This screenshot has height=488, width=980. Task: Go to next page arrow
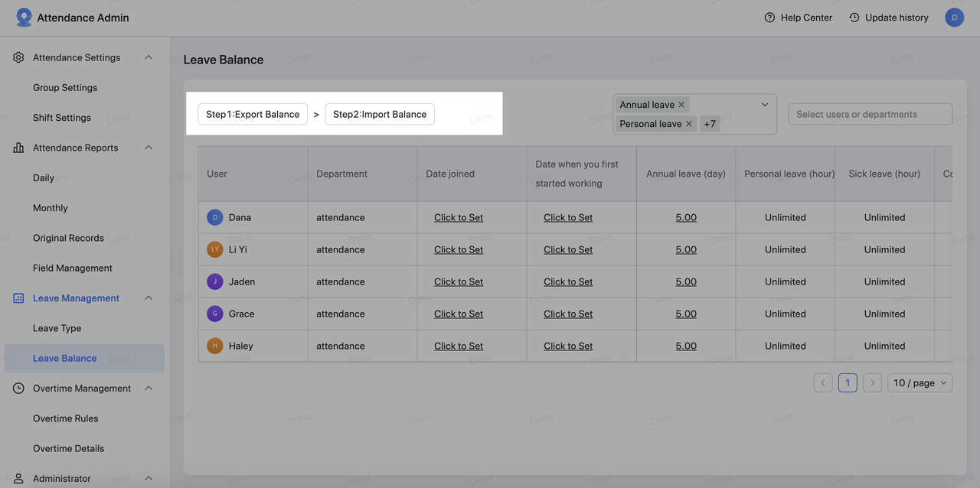point(872,382)
